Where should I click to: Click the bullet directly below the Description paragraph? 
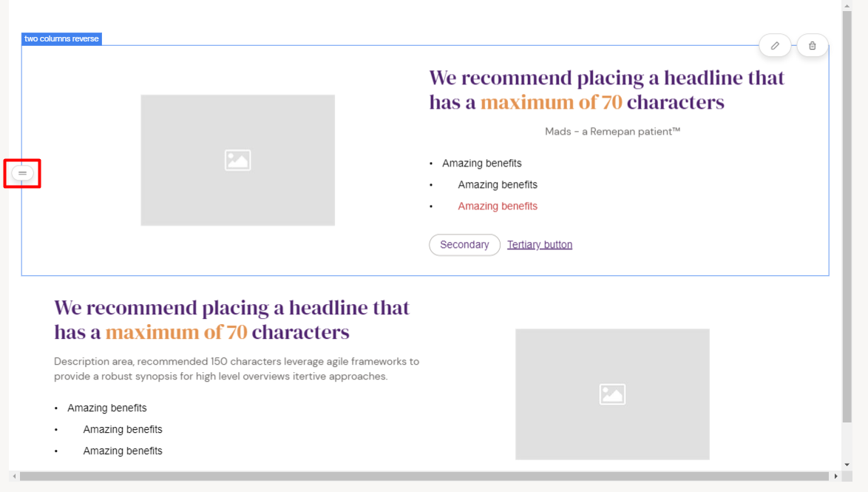pyautogui.click(x=107, y=408)
